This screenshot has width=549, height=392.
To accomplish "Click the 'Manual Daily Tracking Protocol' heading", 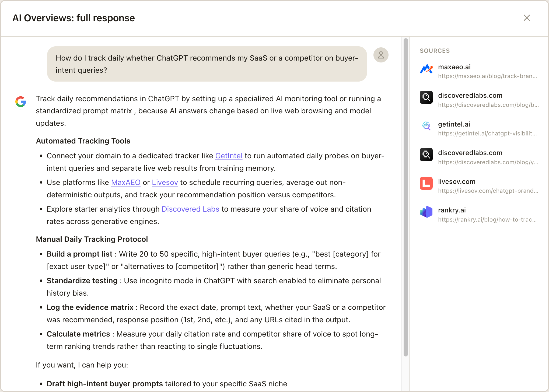I will (x=92, y=239).
